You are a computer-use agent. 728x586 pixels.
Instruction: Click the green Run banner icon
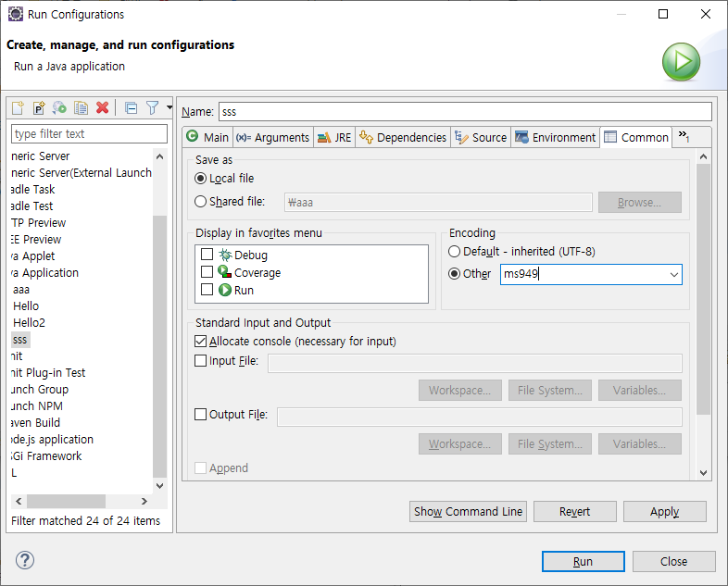[x=681, y=62]
